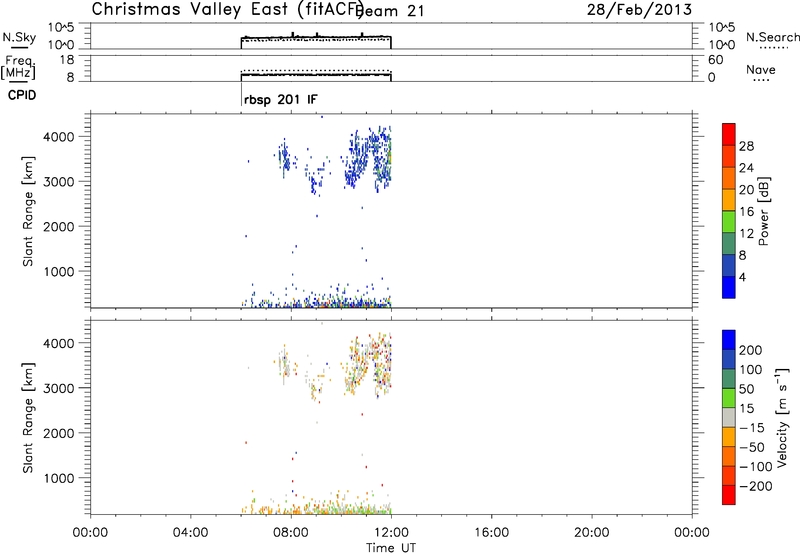Click the blue top swatch of Velocity colorbar
This screenshot has width=800, height=554.
pos(729,340)
